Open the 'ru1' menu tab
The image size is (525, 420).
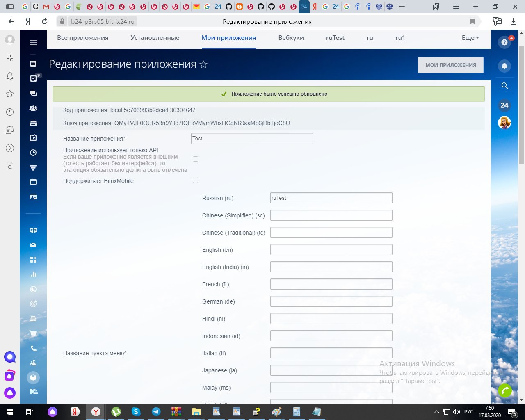400,38
